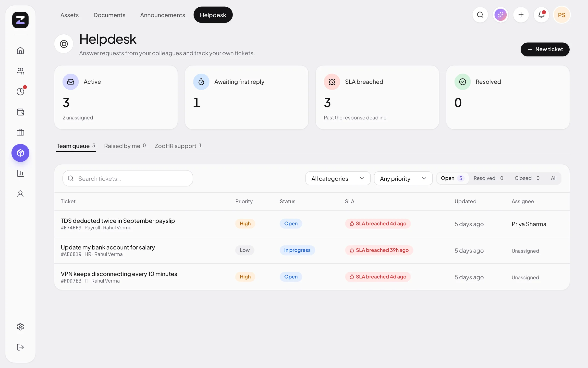Open the single user profile sidebar icon

tap(20, 194)
